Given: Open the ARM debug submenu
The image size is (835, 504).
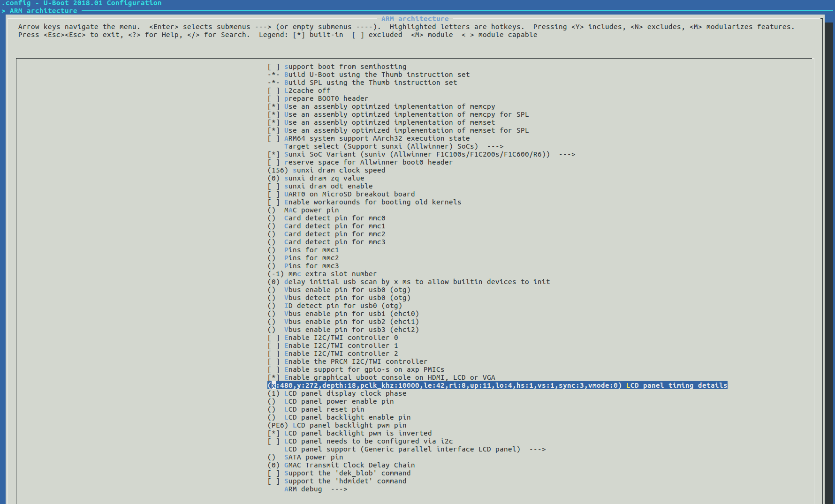Looking at the screenshot, I should pos(316,489).
